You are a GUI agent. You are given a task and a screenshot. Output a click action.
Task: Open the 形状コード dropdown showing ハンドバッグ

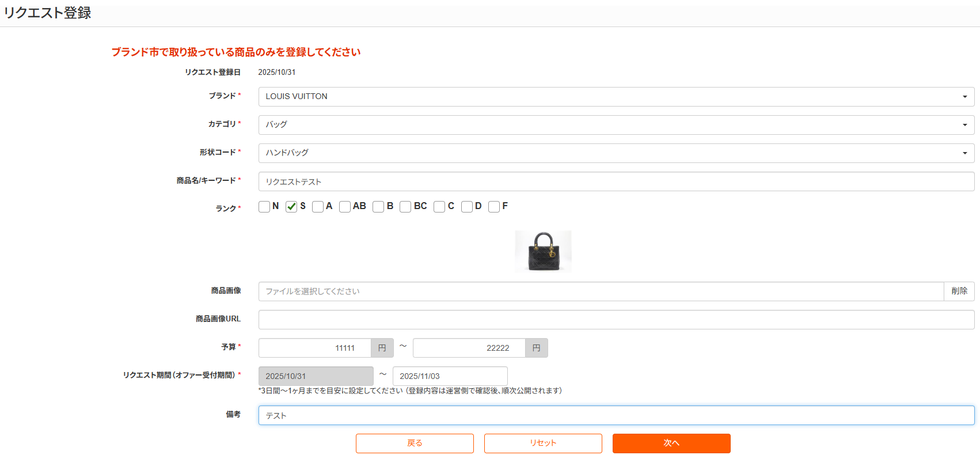pyautogui.click(x=616, y=153)
